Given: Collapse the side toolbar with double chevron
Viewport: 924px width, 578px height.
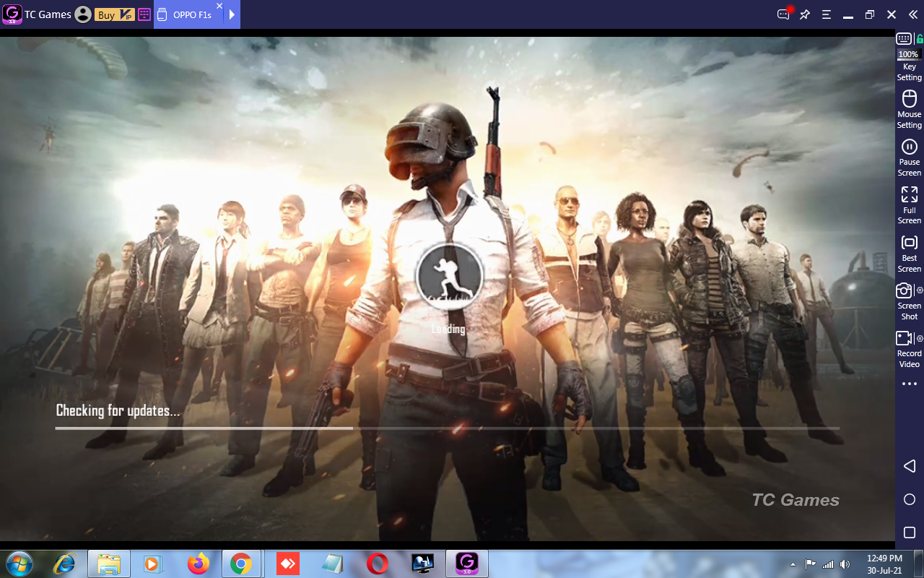Looking at the screenshot, I should pos(912,14).
